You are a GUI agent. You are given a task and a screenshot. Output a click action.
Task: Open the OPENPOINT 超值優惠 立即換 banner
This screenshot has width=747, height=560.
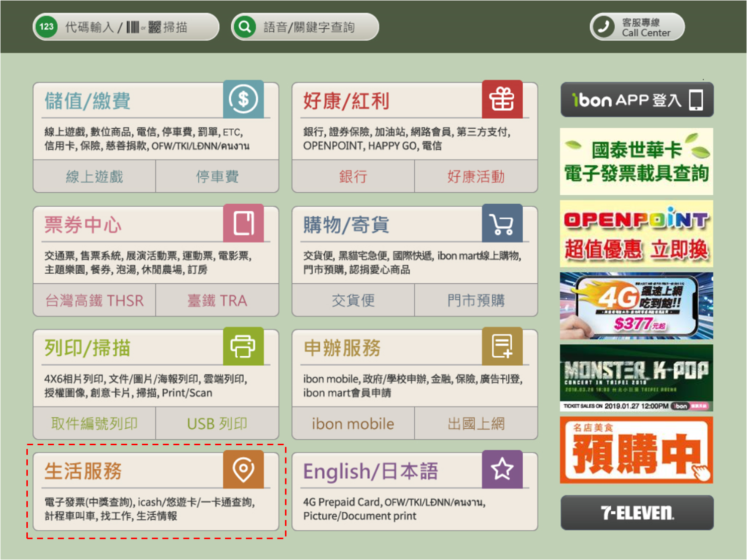point(637,234)
